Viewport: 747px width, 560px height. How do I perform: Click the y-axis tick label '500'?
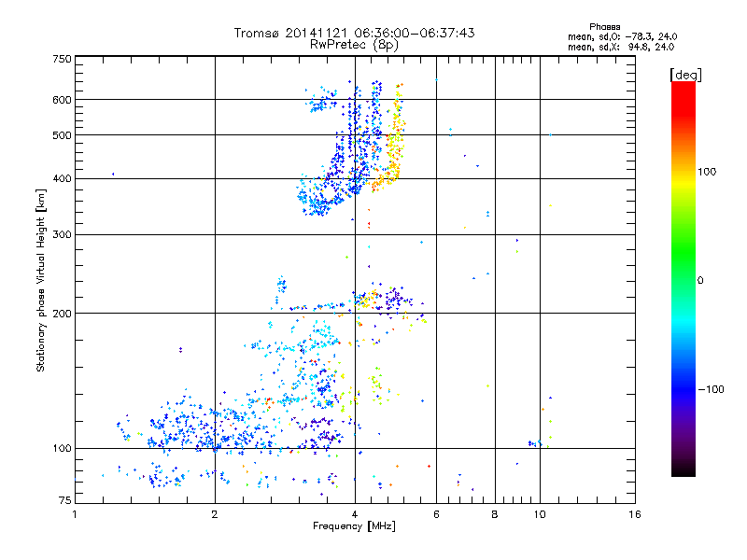tap(62, 135)
